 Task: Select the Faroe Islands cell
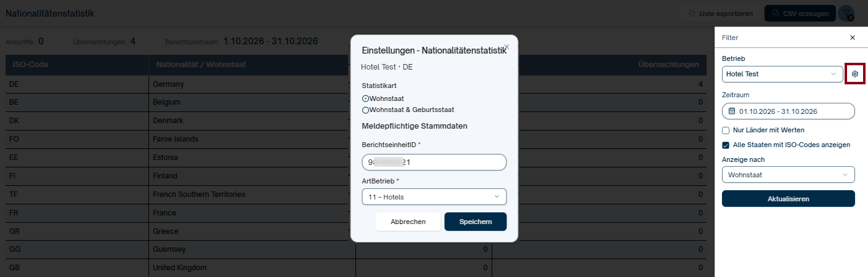tap(252, 139)
